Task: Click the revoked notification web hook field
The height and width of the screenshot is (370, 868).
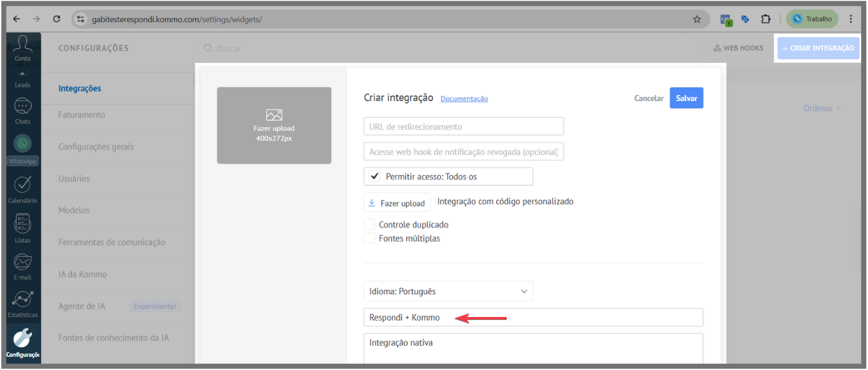Action: click(464, 152)
